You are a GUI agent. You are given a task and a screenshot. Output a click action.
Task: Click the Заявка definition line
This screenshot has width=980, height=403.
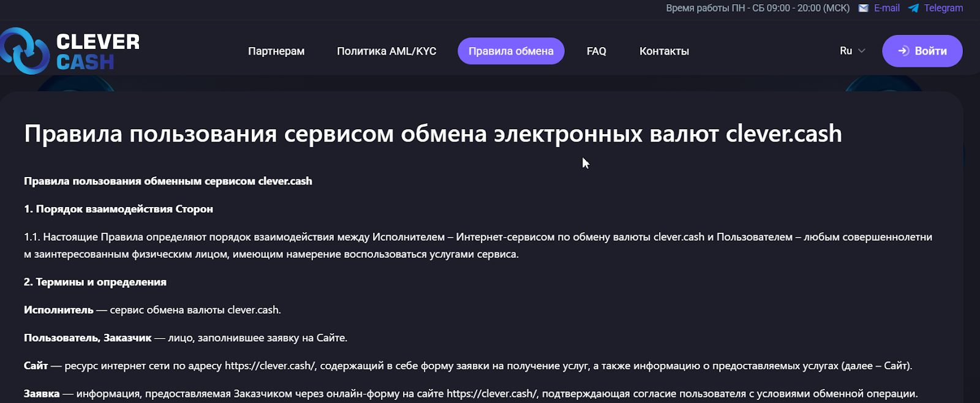click(x=470, y=394)
